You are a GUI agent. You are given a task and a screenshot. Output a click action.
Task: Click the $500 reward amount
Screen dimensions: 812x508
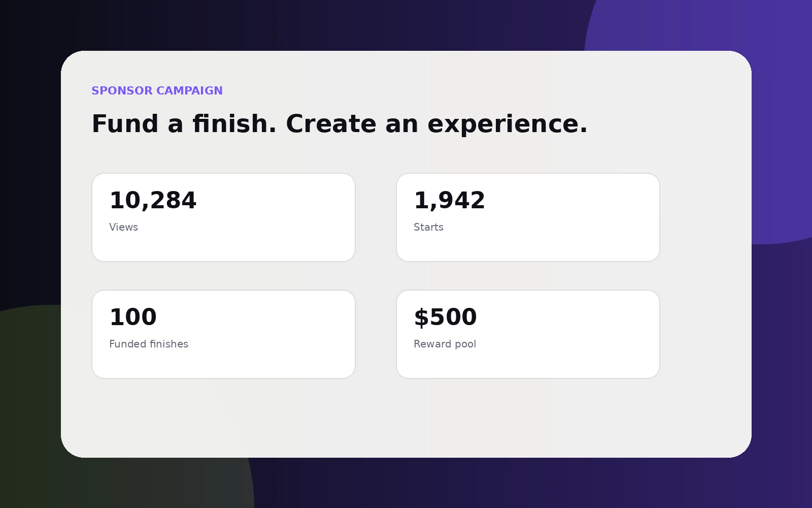446,317
